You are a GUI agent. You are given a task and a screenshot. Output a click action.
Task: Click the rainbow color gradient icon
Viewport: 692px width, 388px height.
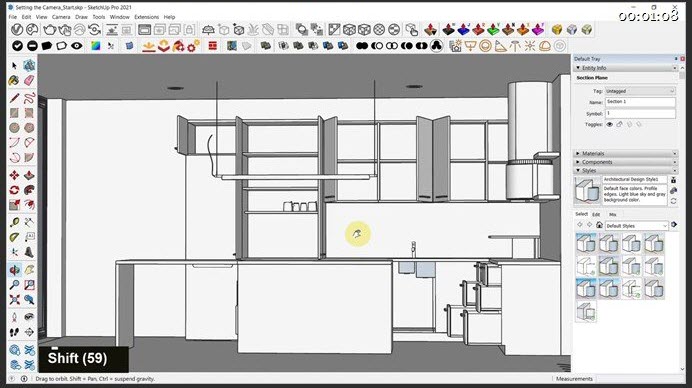(x=95, y=45)
